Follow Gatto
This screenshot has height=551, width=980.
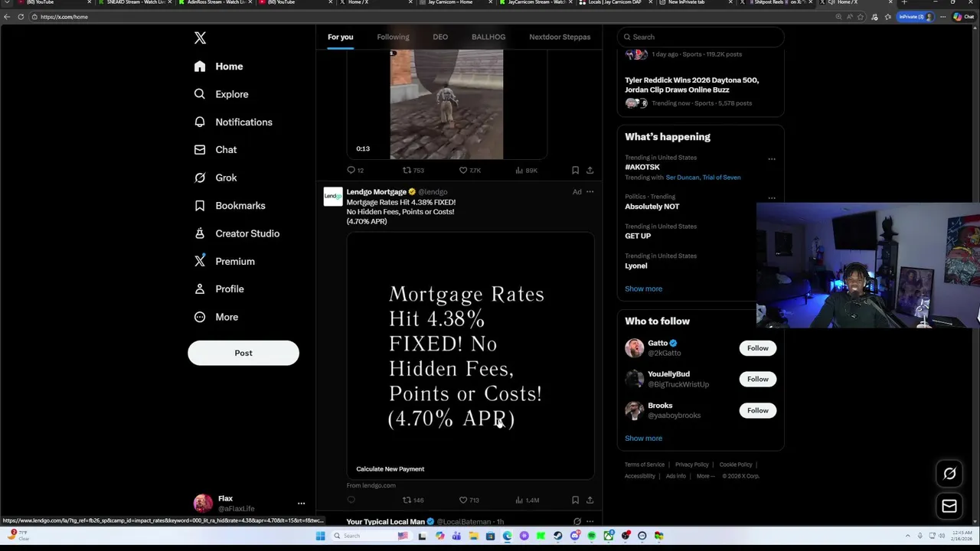[757, 348]
